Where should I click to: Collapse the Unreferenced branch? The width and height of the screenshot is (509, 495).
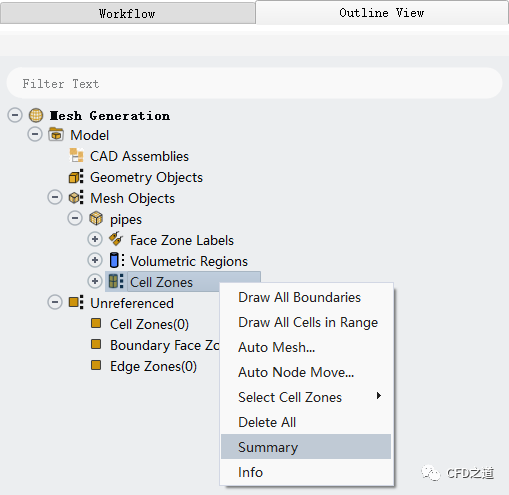(55, 302)
